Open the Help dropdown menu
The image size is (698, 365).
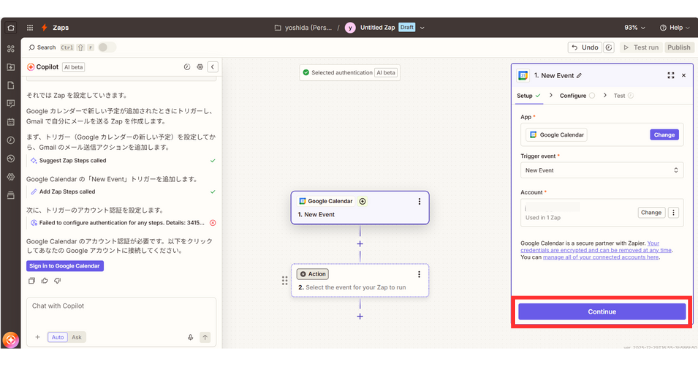point(674,28)
